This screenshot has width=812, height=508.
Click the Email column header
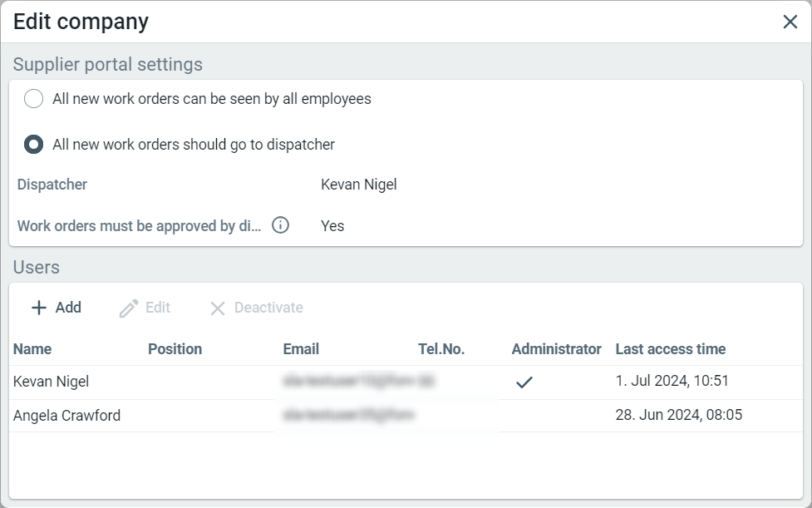click(x=301, y=349)
